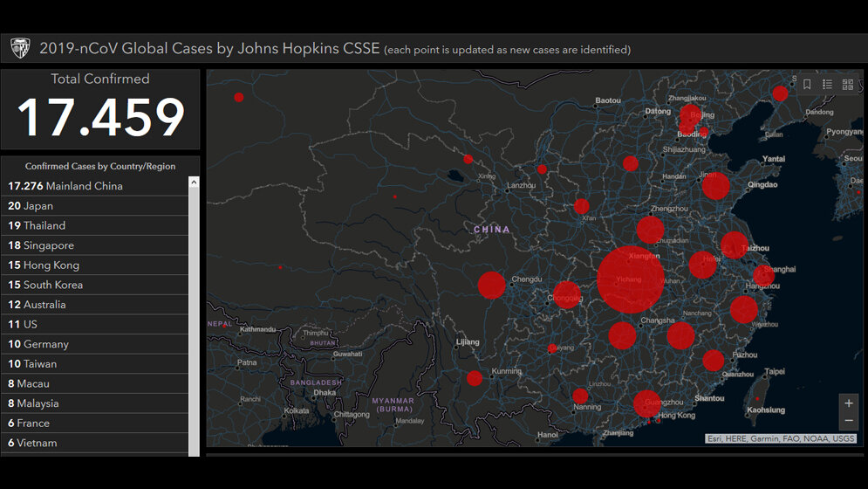The width and height of the screenshot is (868, 489).
Task: Zoom out with the minus button
Action: tap(849, 421)
